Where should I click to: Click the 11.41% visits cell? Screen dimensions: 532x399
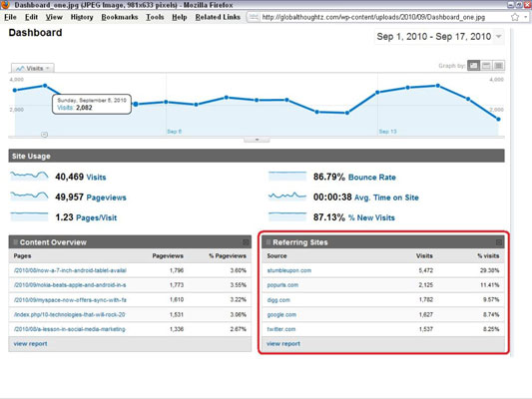(x=490, y=284)
